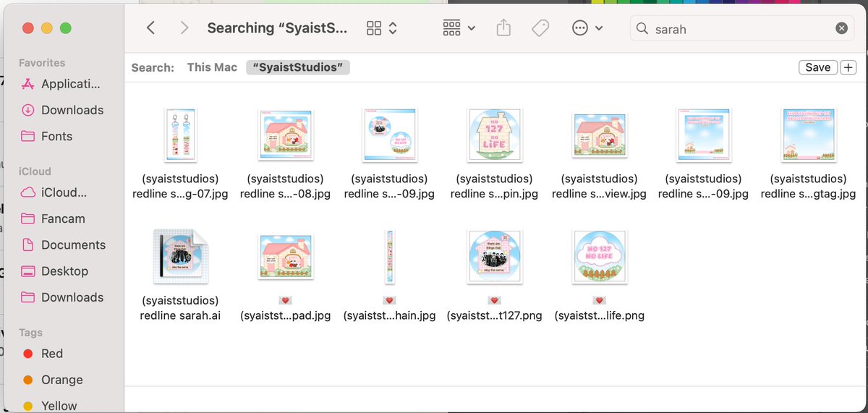
Task: Open Documents in iCloud section
Action: 64,244
